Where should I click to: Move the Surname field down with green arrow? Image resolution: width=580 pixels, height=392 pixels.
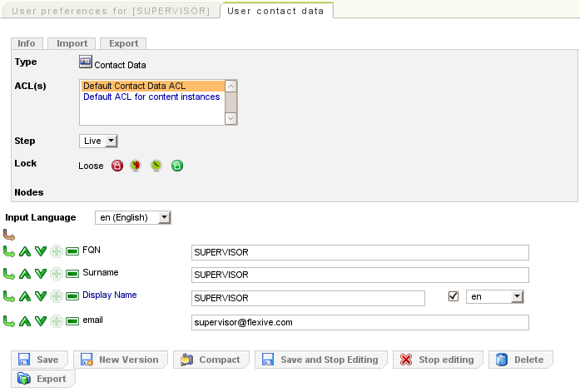click(40, 274)
